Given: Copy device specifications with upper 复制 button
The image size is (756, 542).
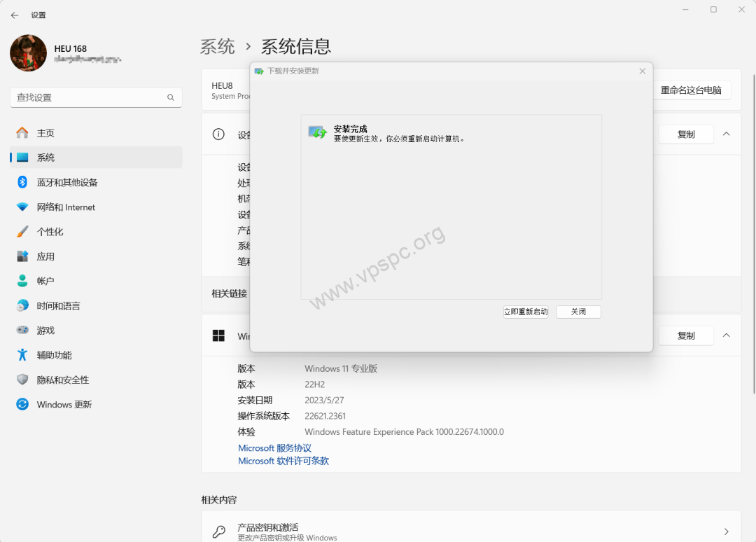Looking at the screenshot, I should coord(685,134).
